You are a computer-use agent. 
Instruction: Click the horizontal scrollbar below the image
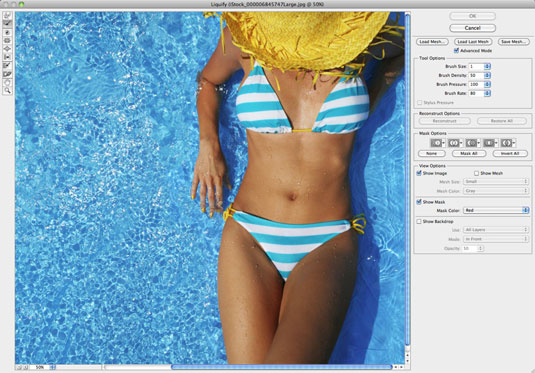281,367
